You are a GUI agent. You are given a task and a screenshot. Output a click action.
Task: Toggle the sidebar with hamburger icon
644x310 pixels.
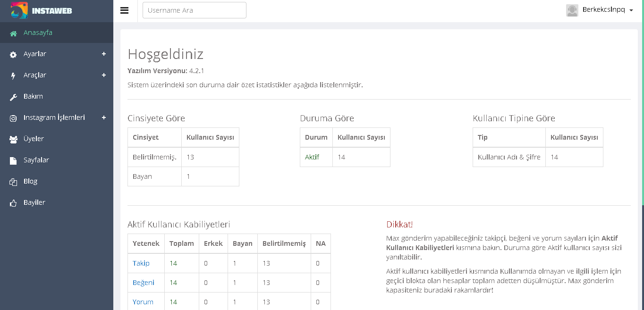pyautogui.click(x=125, y=10)
